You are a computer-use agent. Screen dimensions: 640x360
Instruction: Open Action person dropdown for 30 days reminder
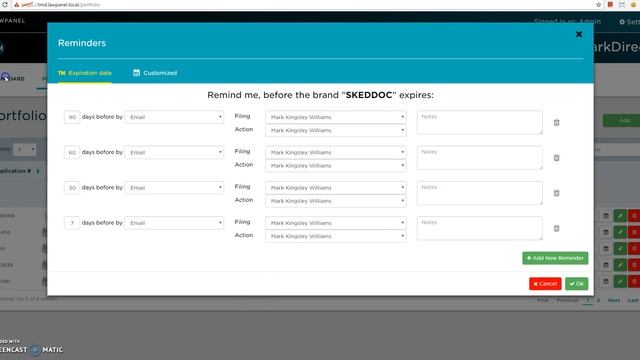pyautogui.click(x=336, y=201)
